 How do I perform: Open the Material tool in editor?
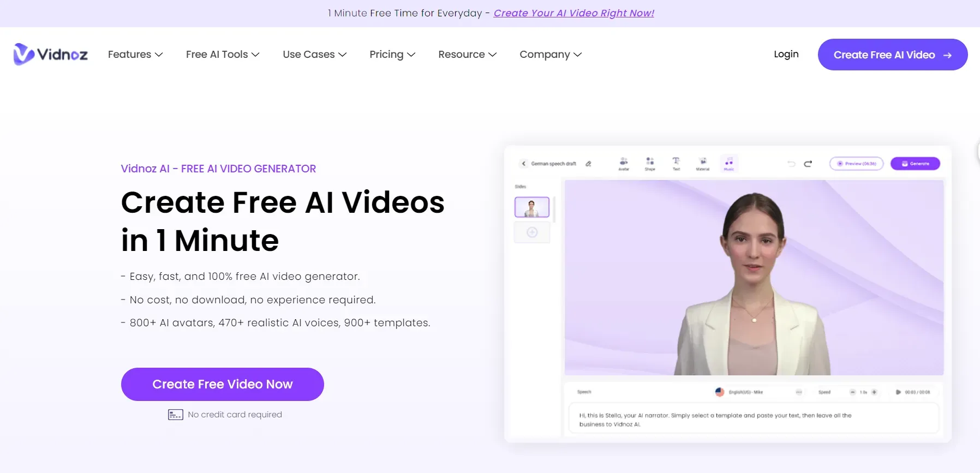coord(703,164)
